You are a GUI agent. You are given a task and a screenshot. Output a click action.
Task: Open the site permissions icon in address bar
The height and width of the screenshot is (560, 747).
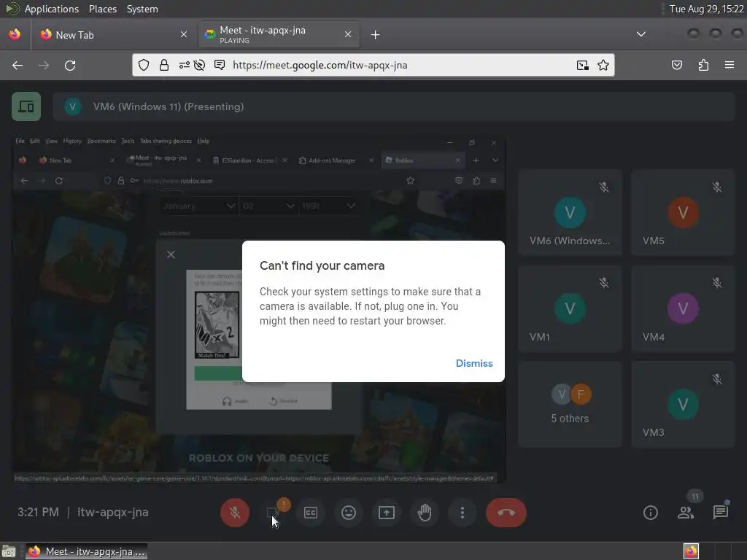[184, 65]
